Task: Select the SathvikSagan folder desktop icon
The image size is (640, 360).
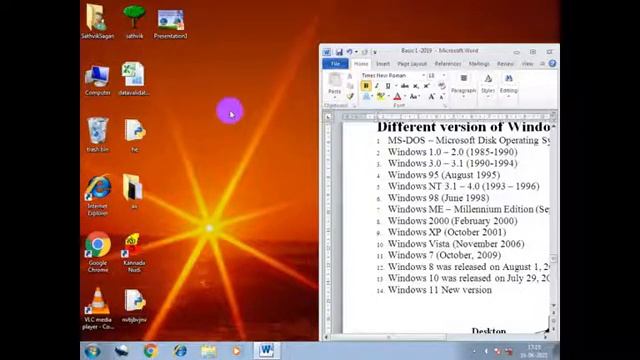Action: tap(97, 22)
